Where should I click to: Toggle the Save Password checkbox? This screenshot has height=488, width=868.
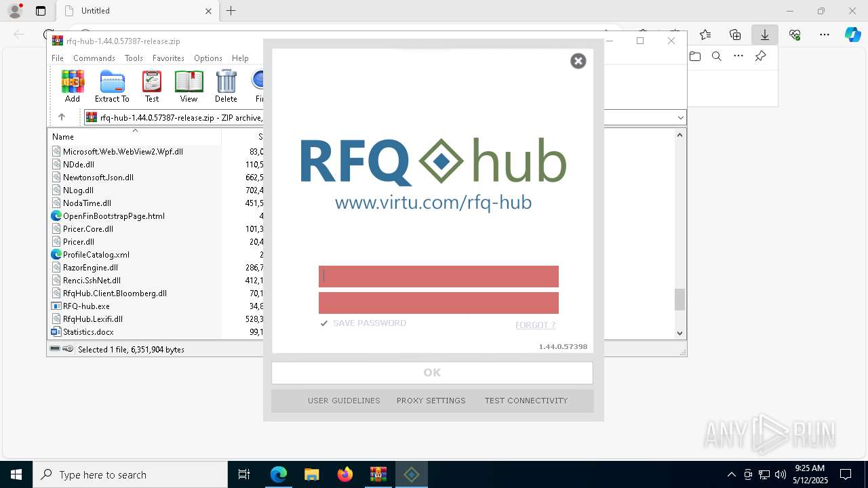point(324,323)
